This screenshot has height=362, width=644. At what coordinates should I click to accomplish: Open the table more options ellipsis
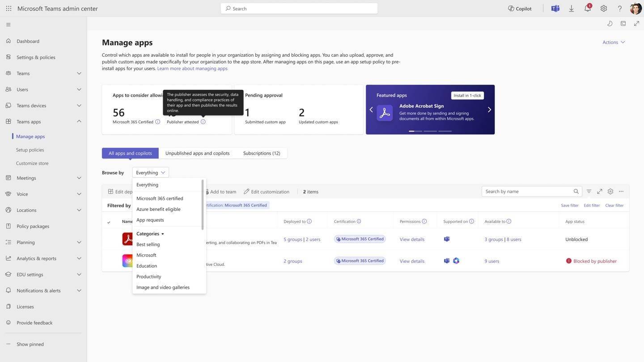pos(621,191)
